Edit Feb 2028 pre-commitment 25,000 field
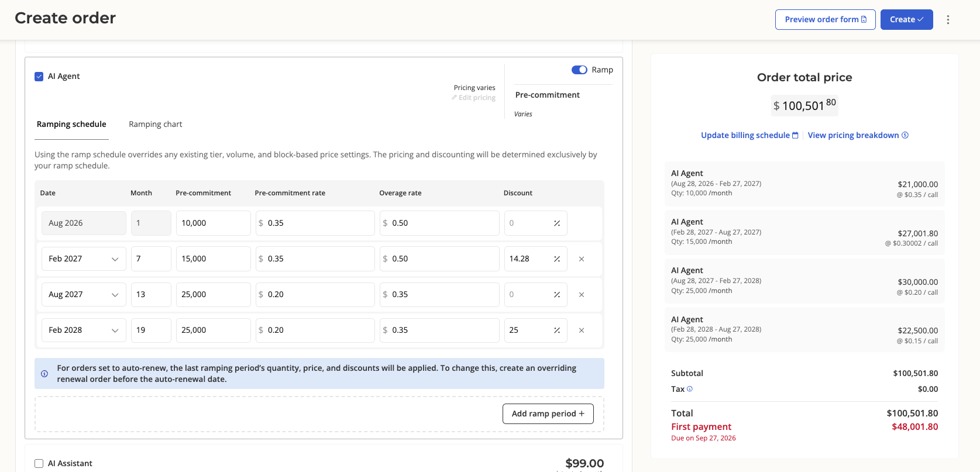The width and height of the screenshot is (980, 472). click(213, 330)
